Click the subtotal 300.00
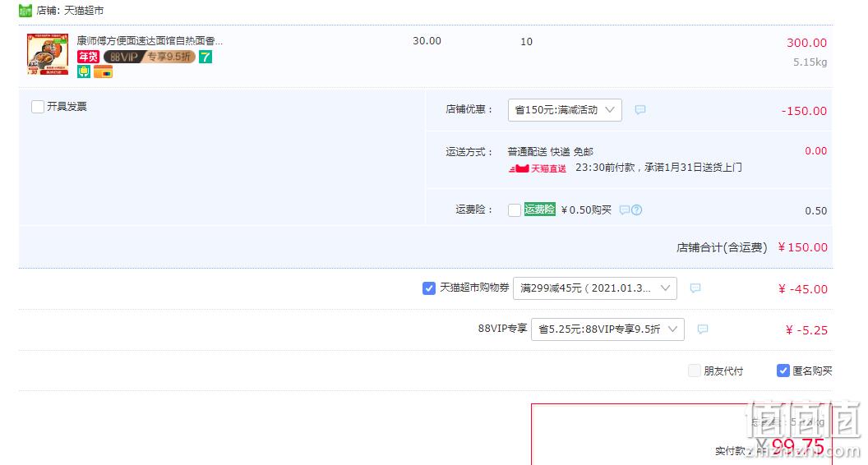868x465 pixels. pos(806,43)
